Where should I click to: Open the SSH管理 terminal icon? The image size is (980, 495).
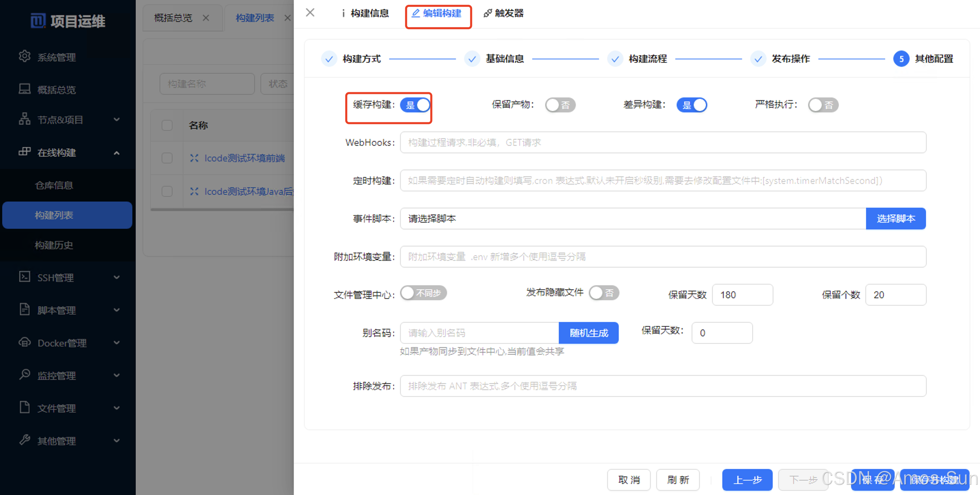(x=24, y=277)
